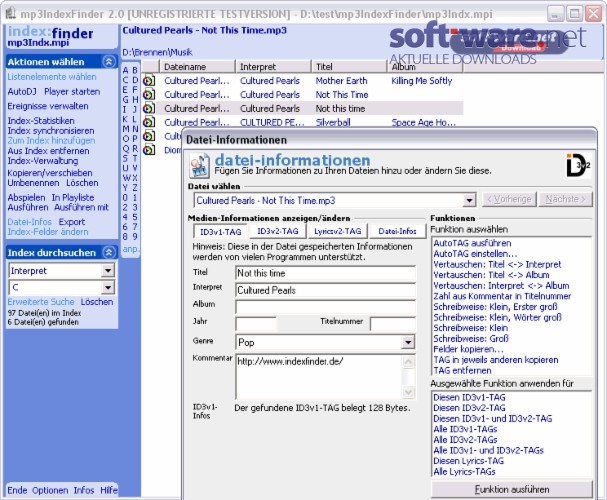
Task: Select AutoTAG ausführen function
Action: (472, 243)
